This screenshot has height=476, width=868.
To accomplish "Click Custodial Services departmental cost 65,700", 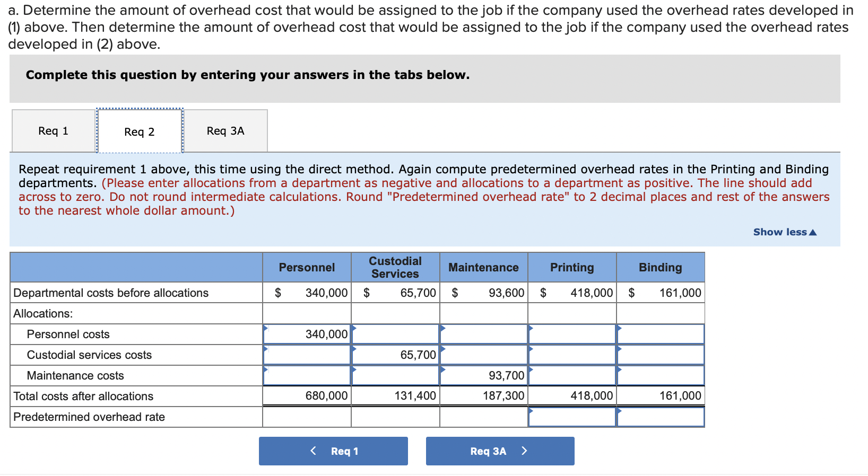I will point(418,293).
